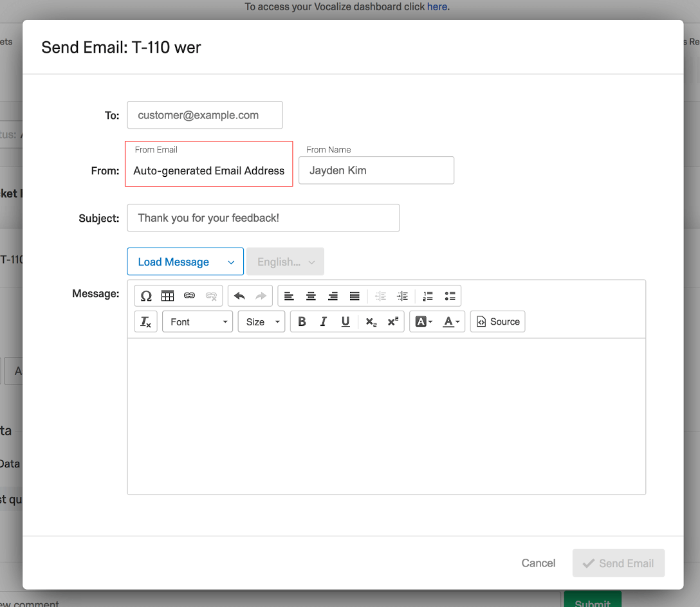Toggle bold formatting
Viewport: 700px width, 607px height.
pos(302,322)
